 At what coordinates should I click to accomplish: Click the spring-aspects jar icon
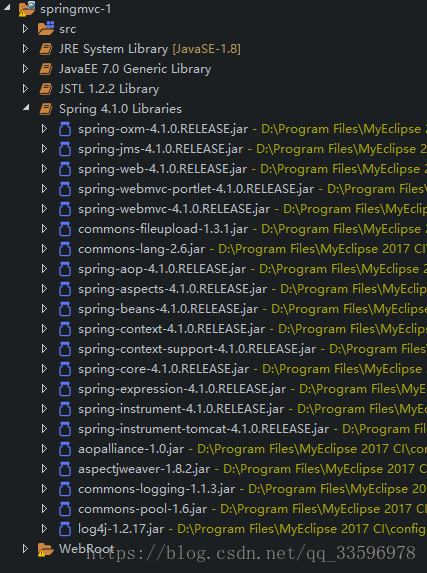[65, 289]
